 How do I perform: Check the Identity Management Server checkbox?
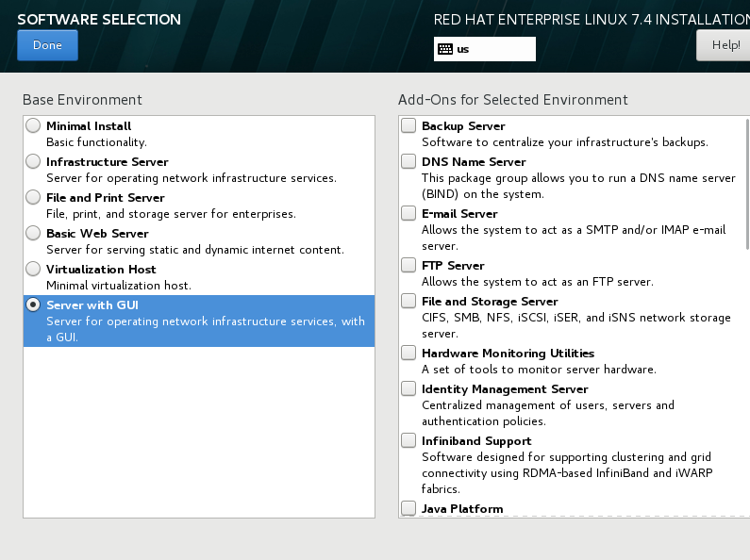pos(408,388)
